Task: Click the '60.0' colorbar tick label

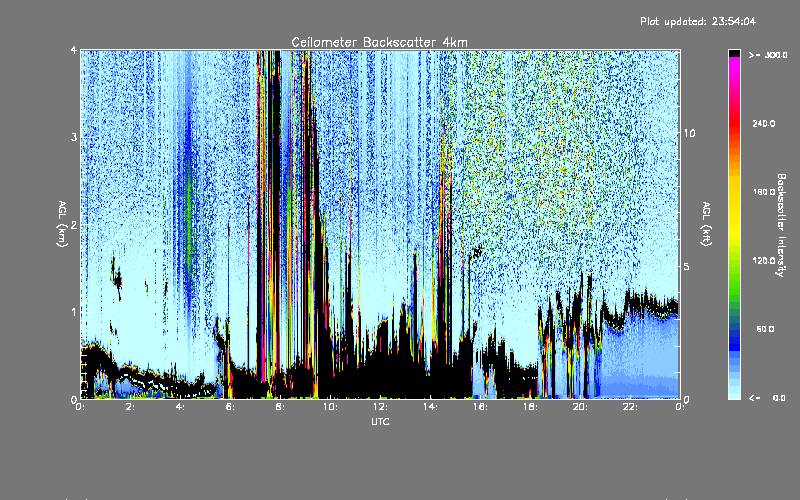Action: coord(765,329)
